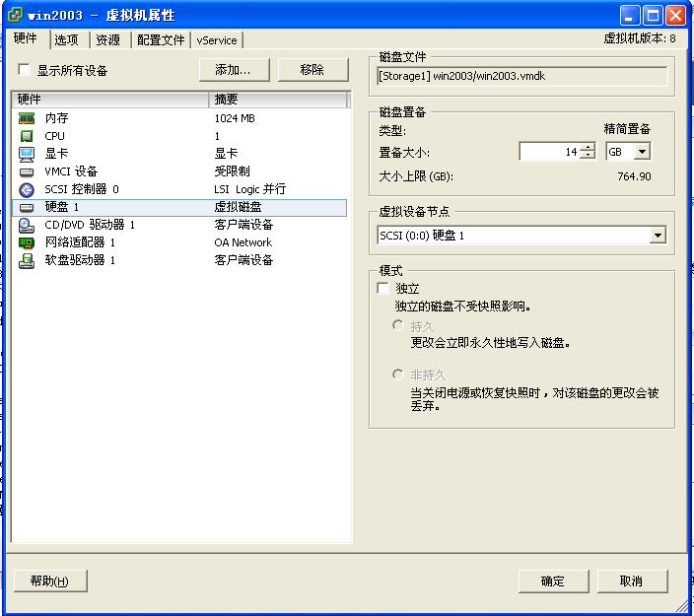Select the CD/DVD 驱动器 1 row label
This screenshot has width=694, height=616.
[x=90, y=225]
